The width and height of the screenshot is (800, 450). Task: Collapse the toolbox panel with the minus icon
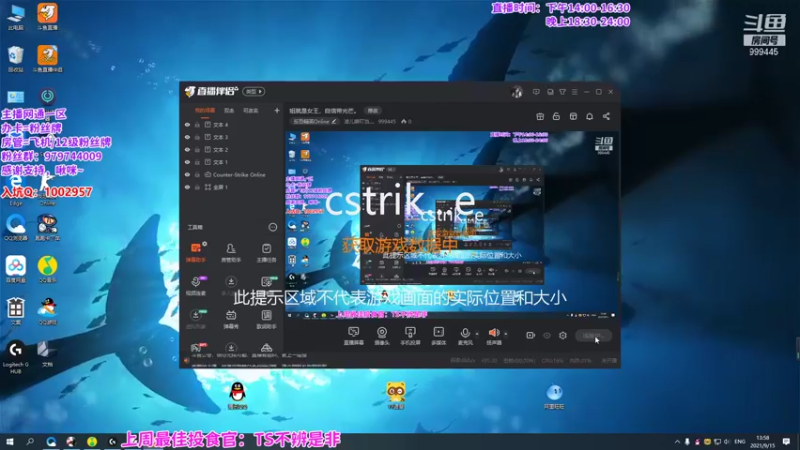[x=273, y=227]
